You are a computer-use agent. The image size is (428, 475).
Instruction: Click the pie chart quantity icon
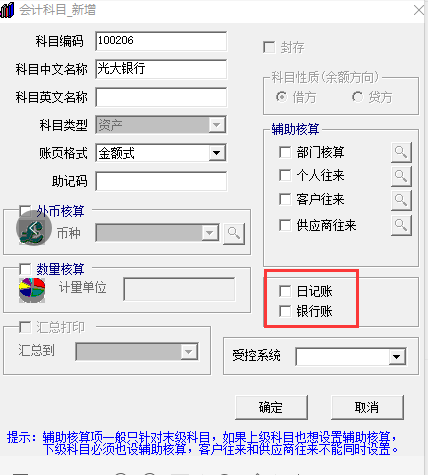(32, 290)
